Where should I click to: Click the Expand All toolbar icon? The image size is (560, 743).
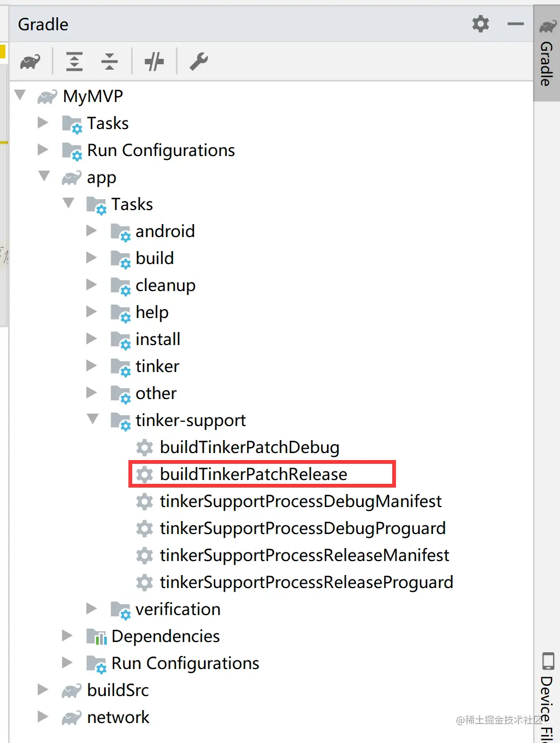point(74,62)
